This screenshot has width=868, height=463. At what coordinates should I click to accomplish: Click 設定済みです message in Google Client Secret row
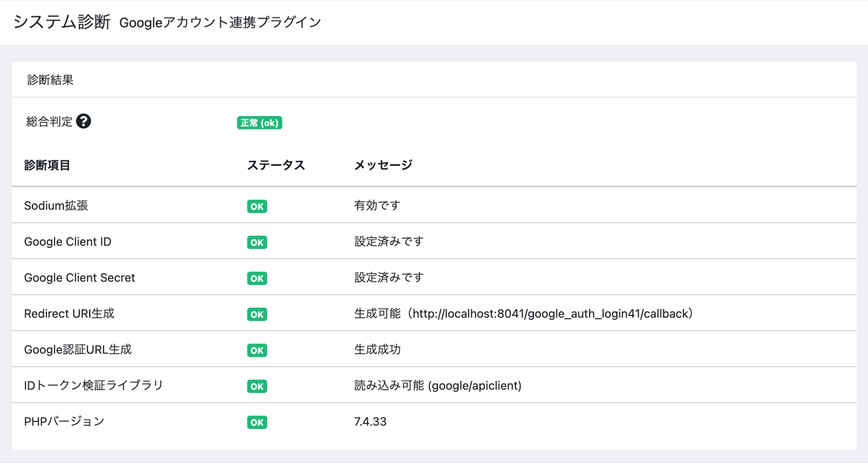(389, 277)
